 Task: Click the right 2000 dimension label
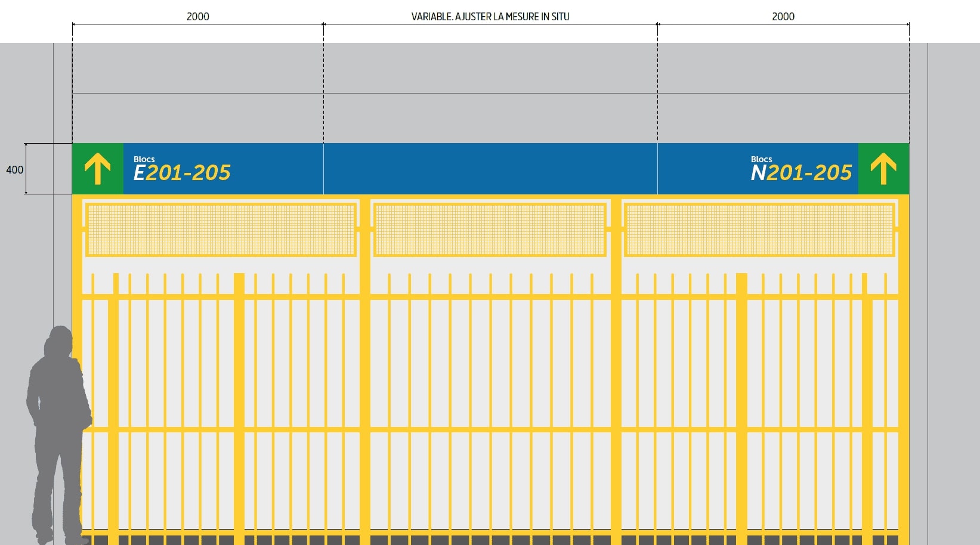tap(783, 17)
